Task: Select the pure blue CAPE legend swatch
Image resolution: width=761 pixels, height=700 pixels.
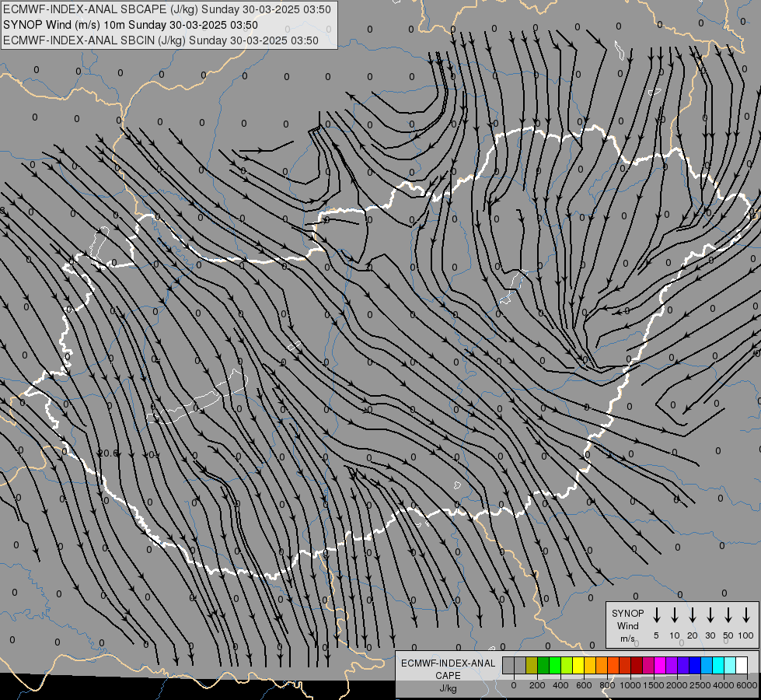Action: 694,665
